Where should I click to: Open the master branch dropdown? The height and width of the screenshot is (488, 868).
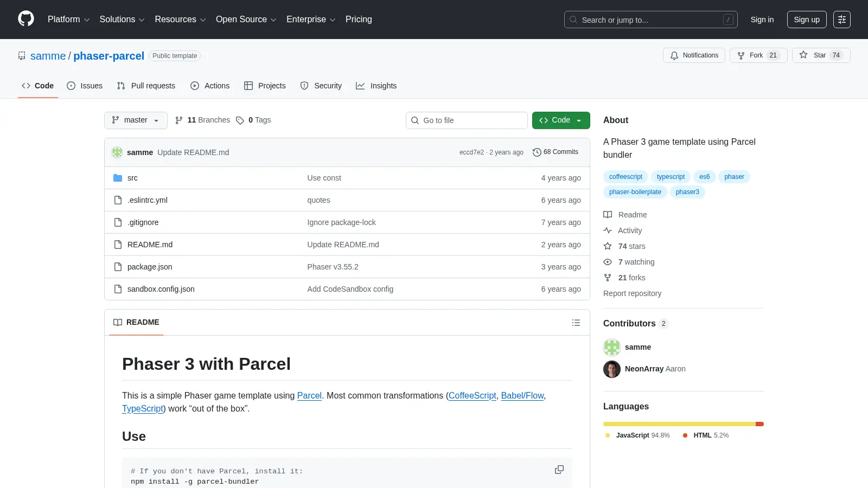click(136, 120)
